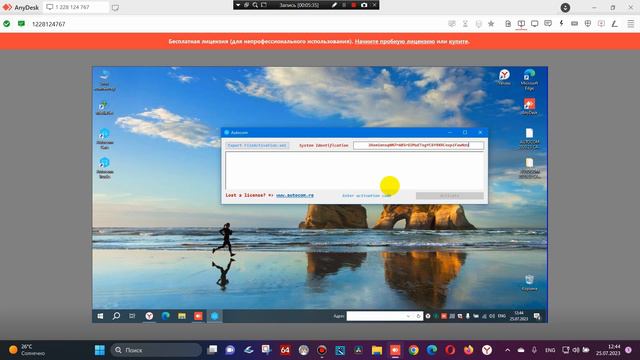
Task: Open the recorder panel dropdown arrow
Action: pos(238,5)
